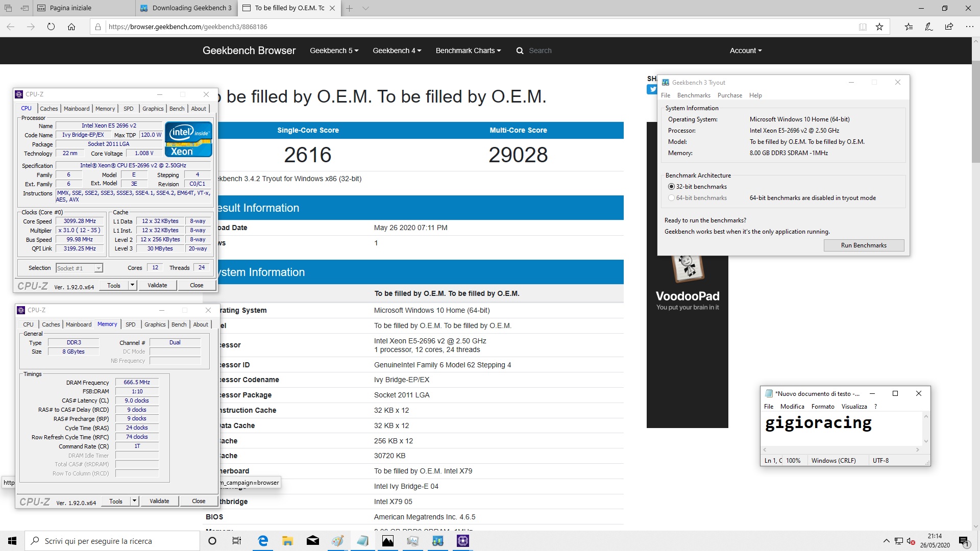
Task: Add this page to favorites with the star
Action: pos(879,27)
